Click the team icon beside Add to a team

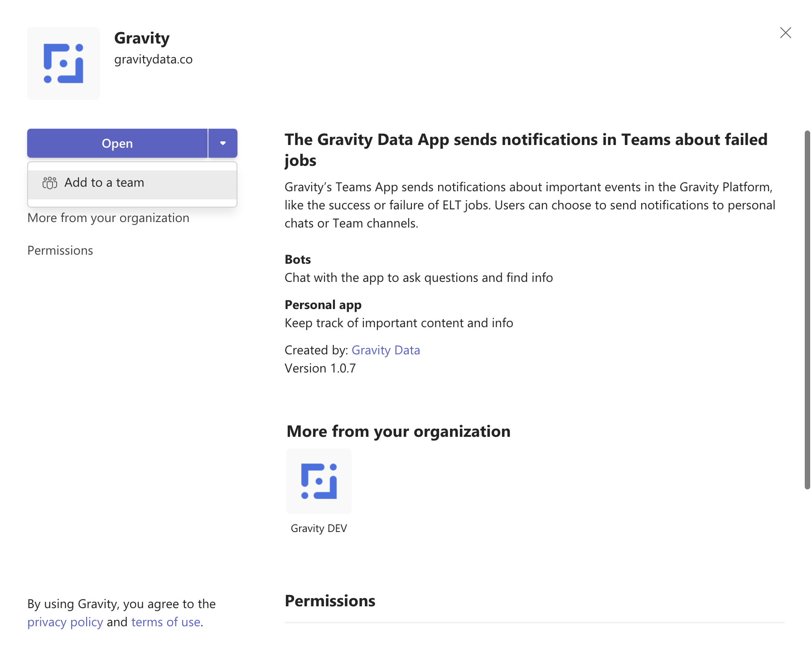pos(50,183)
